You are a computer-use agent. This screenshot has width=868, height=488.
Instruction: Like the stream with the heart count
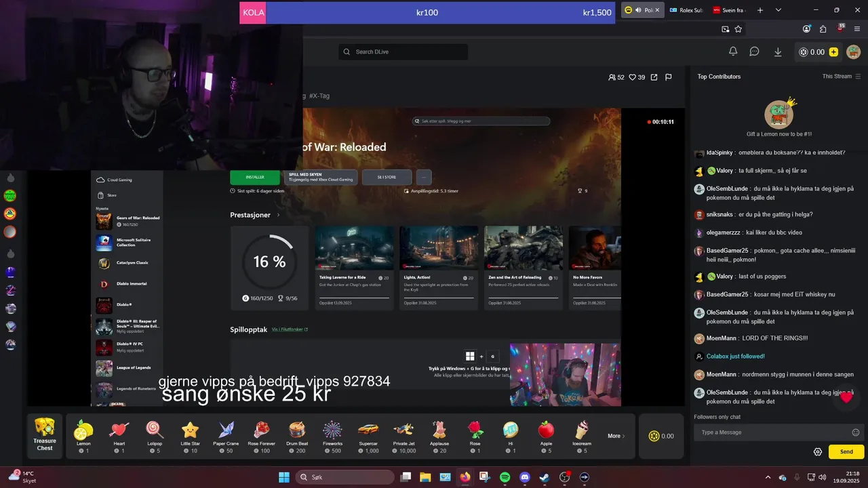637,77
